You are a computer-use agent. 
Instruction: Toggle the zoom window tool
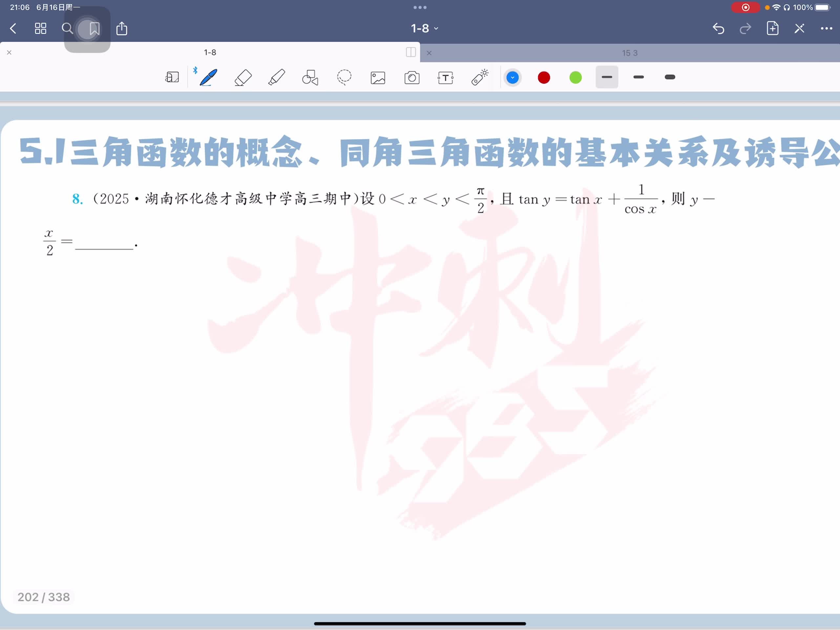click(x=172, y=77)
